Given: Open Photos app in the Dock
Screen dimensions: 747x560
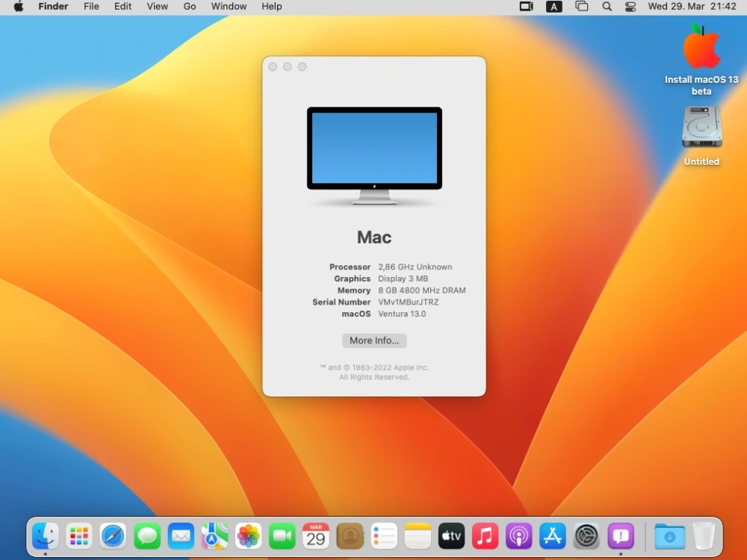Looking at the screenshot, I should tap(248, 536).
